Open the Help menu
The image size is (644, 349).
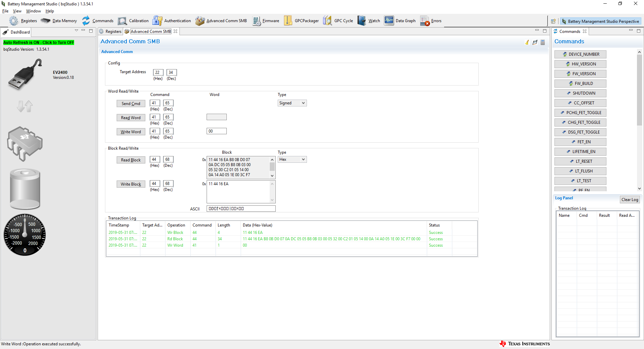[x=50, y=11]
